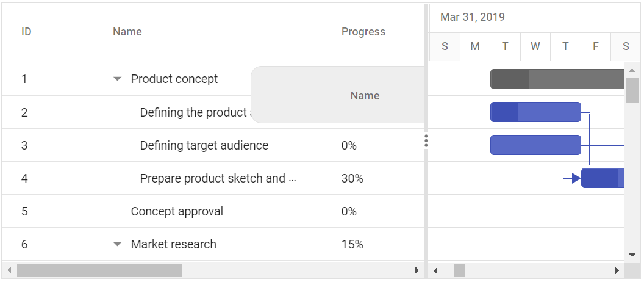The width and height of the screenshot is (644, 282).
Task: Click the Mar 31, 2019 timeline header
Action: (x=473, y=17)
